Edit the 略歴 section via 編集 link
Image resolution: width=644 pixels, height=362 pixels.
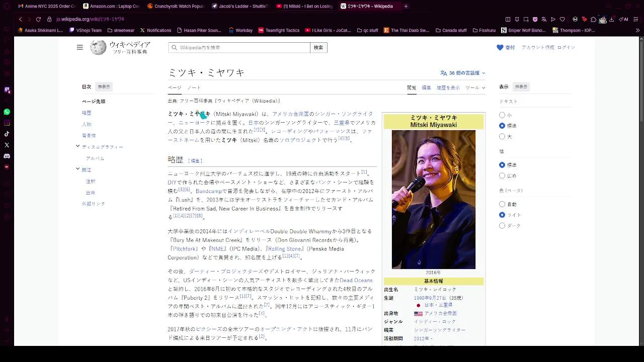(195, 161)
